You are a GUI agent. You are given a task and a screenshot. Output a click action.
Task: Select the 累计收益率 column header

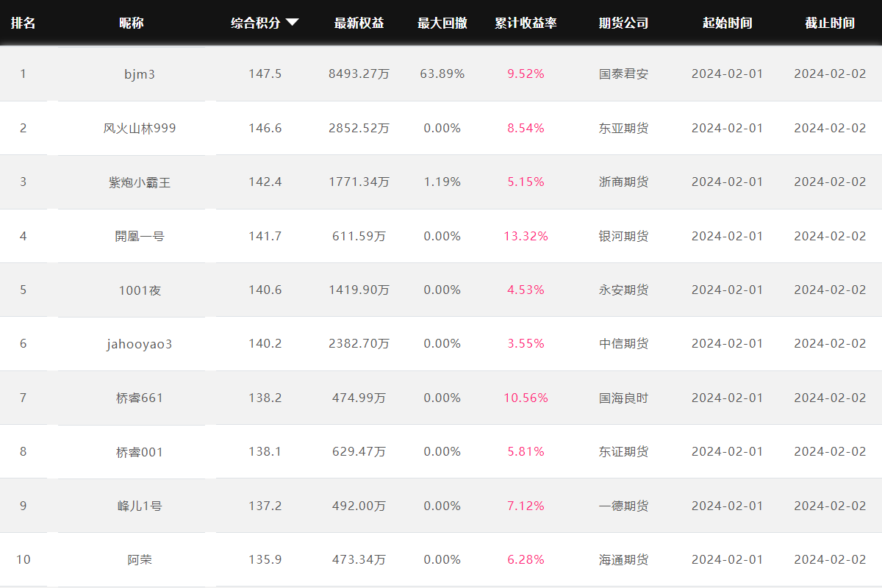click(x=526, y=23)
